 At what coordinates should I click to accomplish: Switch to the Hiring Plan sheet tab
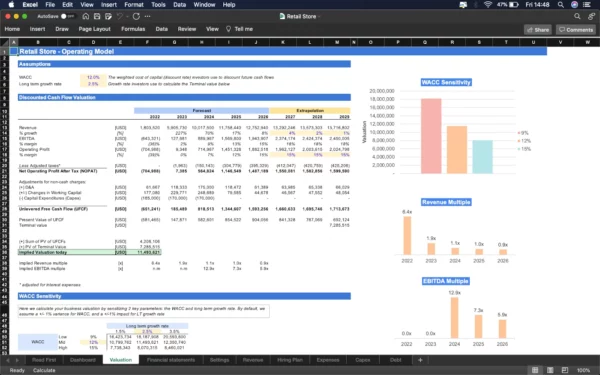click(x=290, y=360)
